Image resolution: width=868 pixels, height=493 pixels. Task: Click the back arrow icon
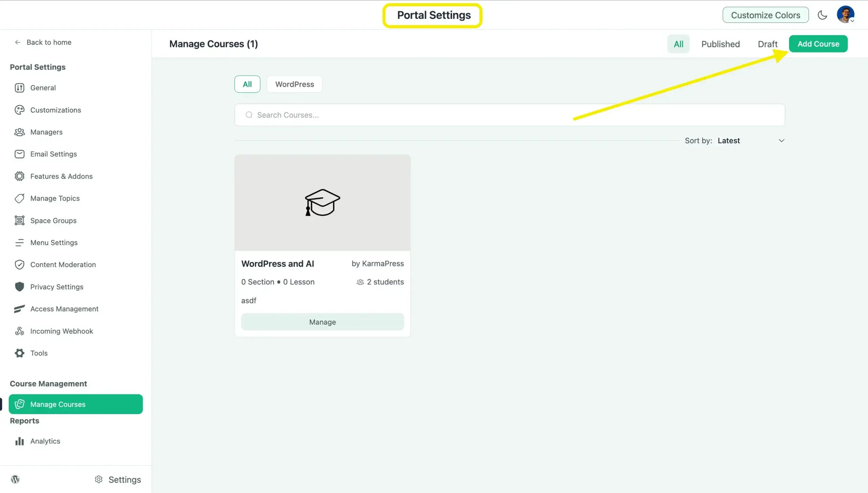[x=18, y=42]
